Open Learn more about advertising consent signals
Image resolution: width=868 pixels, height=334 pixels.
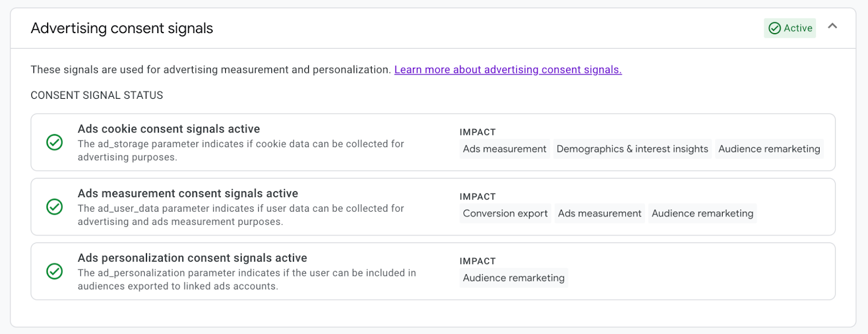point(508,70)
